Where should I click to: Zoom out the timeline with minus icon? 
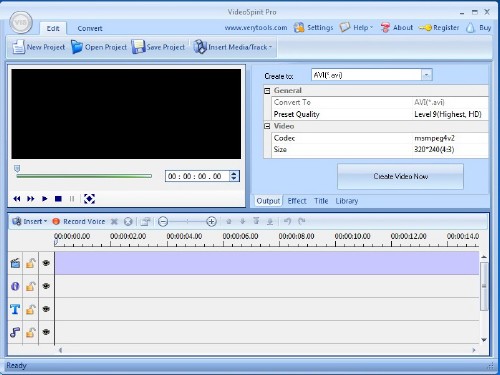[x=163, y=221]
